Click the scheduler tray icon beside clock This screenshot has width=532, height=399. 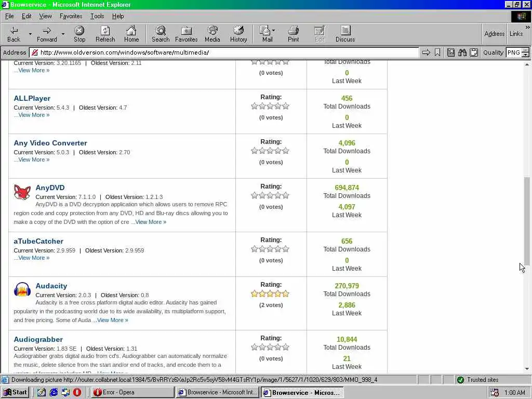[495, 393]
